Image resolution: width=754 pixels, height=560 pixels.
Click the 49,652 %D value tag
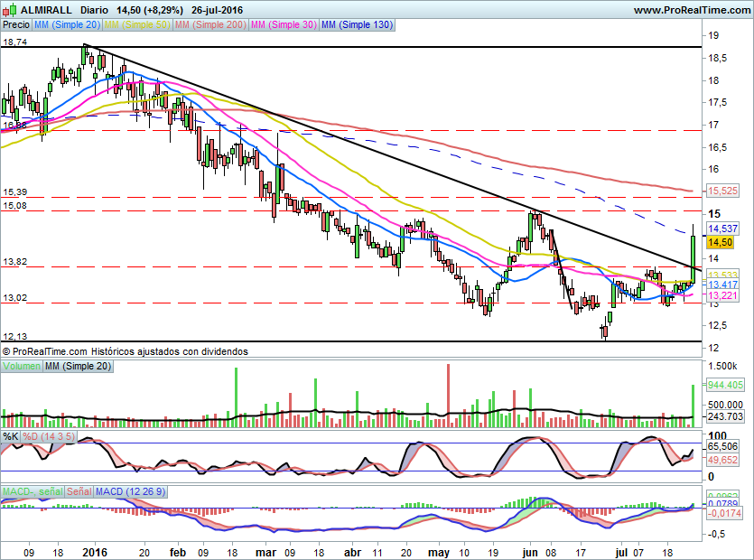point(722,460)
